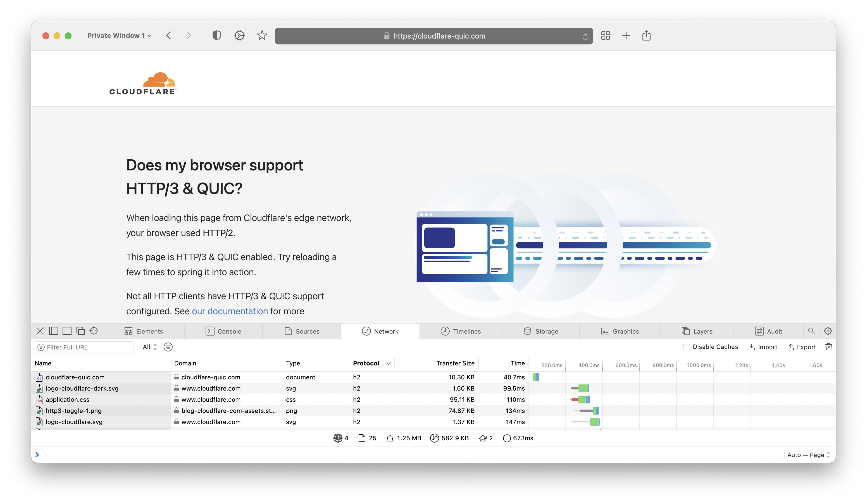Open the network filter options icon
Image resolution: width=867 pixels, height=504 pixels.
168,347
